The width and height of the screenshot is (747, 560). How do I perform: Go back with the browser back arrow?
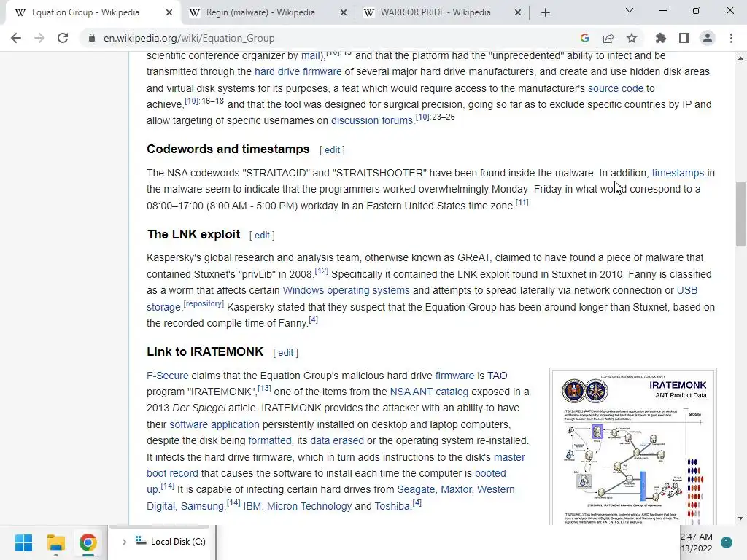(16, 38)
